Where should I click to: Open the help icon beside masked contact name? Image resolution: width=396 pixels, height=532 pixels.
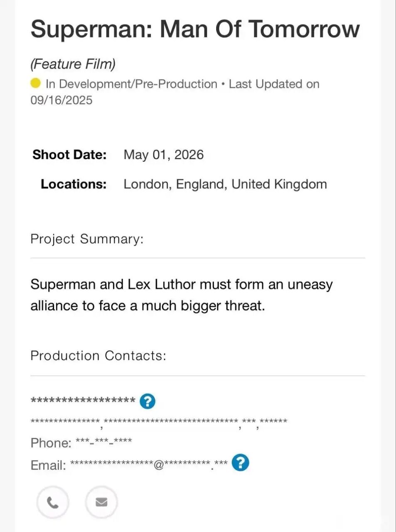[x=148, y=401]
